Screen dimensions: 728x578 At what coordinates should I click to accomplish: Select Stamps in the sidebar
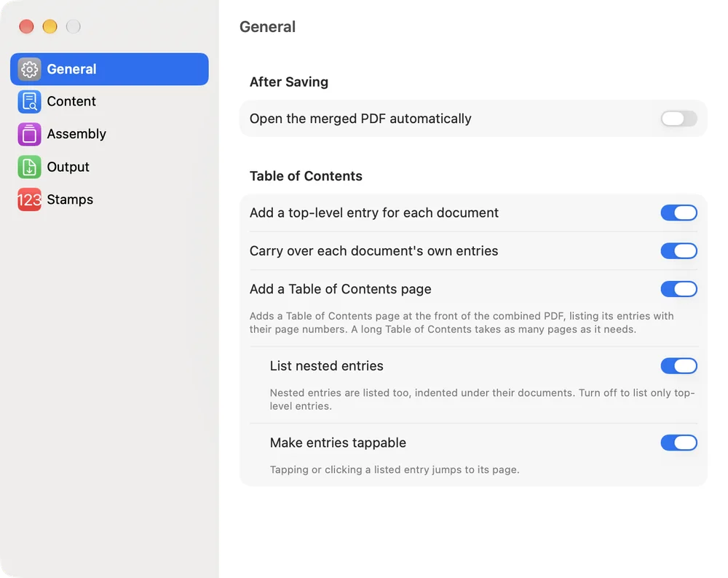coord(109,199)
